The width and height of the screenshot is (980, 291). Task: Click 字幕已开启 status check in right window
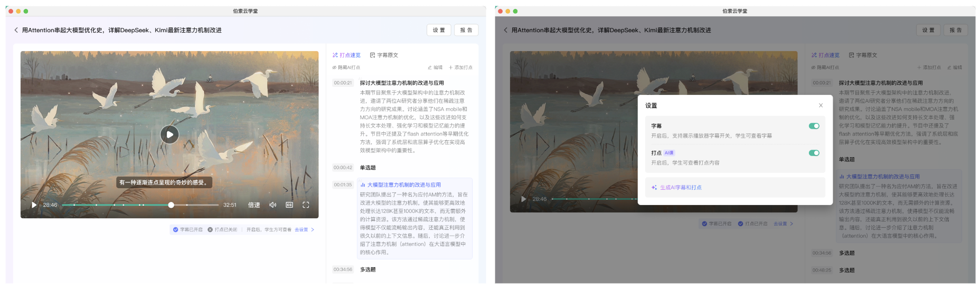coord(717,224)
